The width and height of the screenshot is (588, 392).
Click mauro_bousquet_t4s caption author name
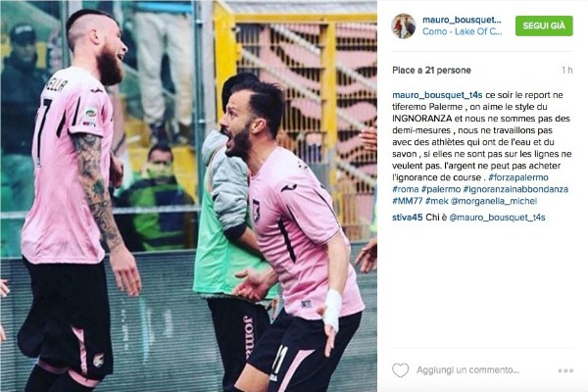point(437,95)
